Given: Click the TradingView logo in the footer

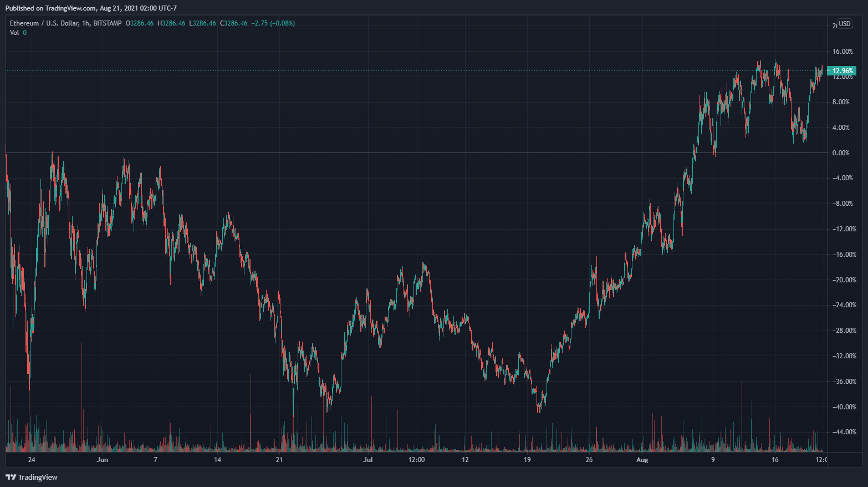Looking at the screenshot, I should (32, 477).
